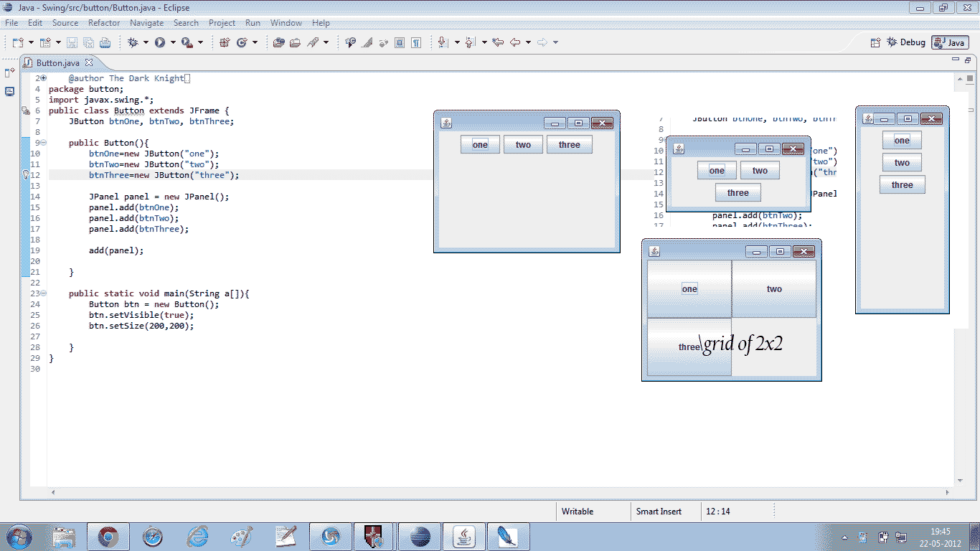Toggle Show Whitespace Characters in the editor

click(416, 42)
